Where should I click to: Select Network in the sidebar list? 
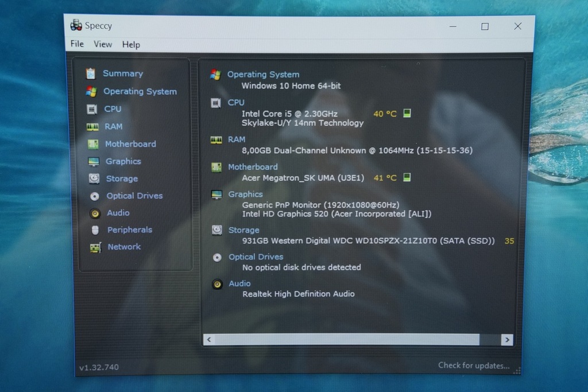(124, 247)
